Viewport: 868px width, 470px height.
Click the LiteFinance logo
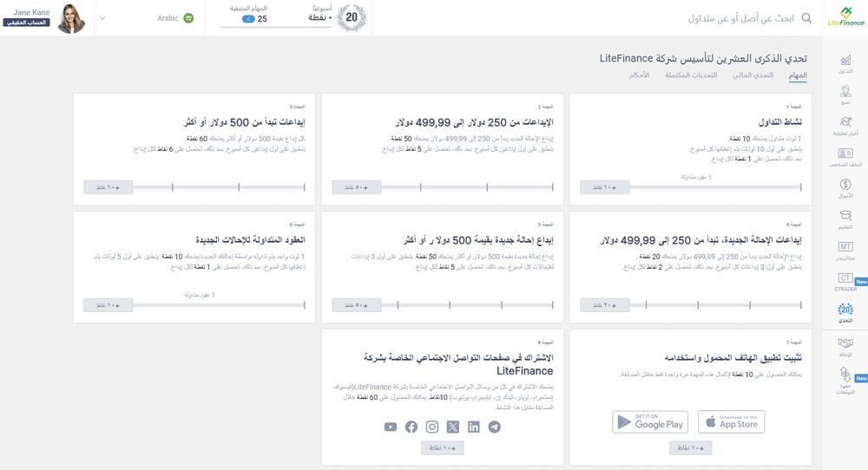click(x=845, y=16)
